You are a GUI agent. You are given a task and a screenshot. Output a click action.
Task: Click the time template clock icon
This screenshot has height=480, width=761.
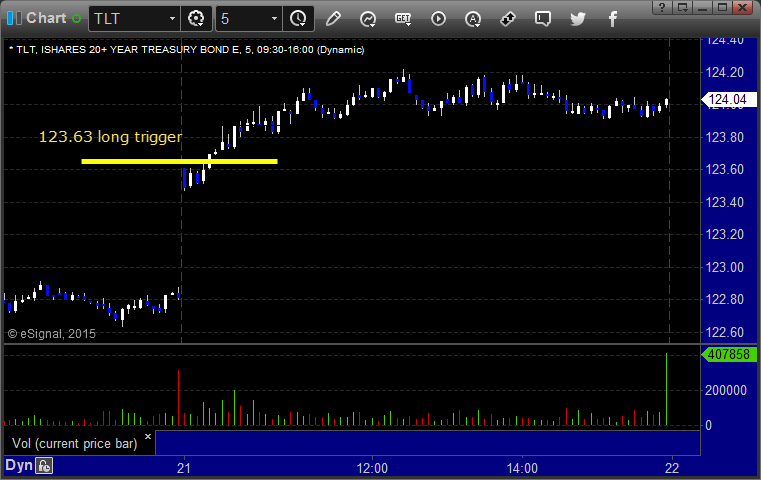coord(298,19)
